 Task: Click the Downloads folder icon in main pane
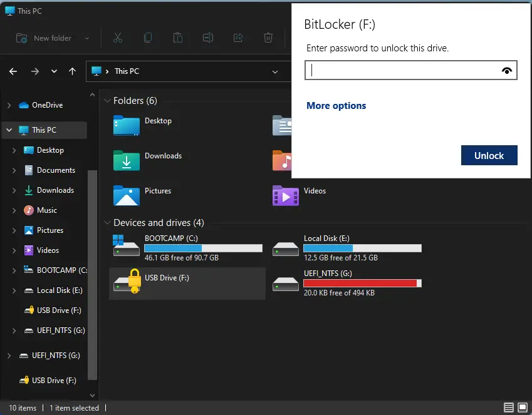tap(126, 160)
